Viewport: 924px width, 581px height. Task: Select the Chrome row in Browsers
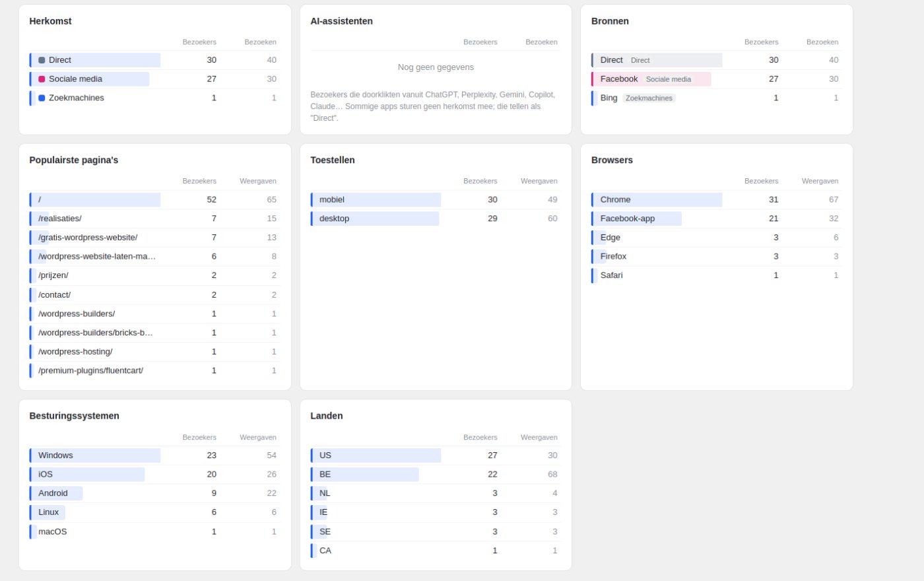click(716, 199)
